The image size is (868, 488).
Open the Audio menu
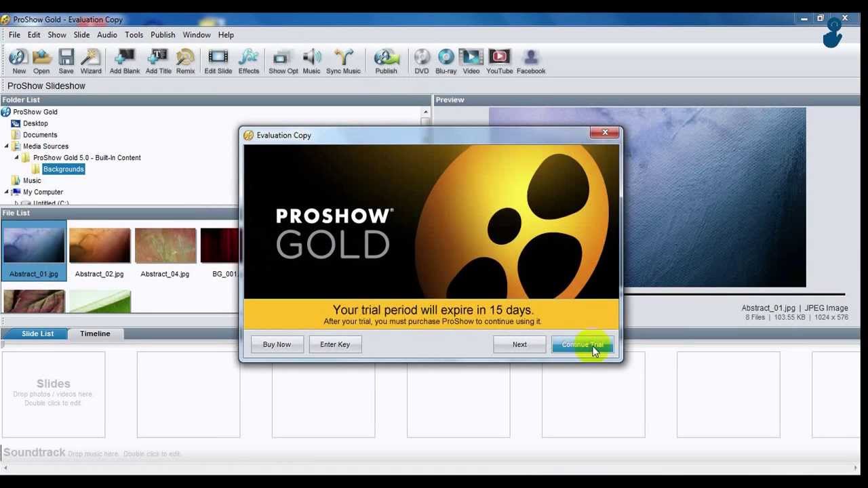pos(107,35)
